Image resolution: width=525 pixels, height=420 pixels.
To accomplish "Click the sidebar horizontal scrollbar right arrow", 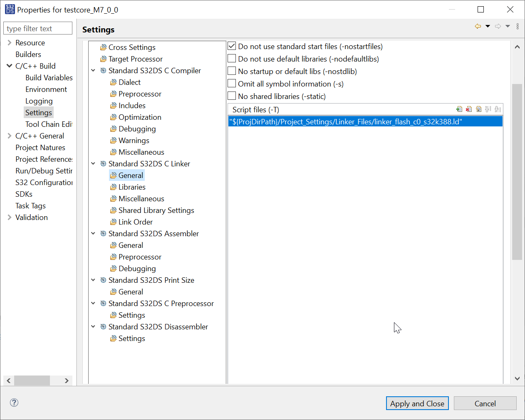I will 67,380.
